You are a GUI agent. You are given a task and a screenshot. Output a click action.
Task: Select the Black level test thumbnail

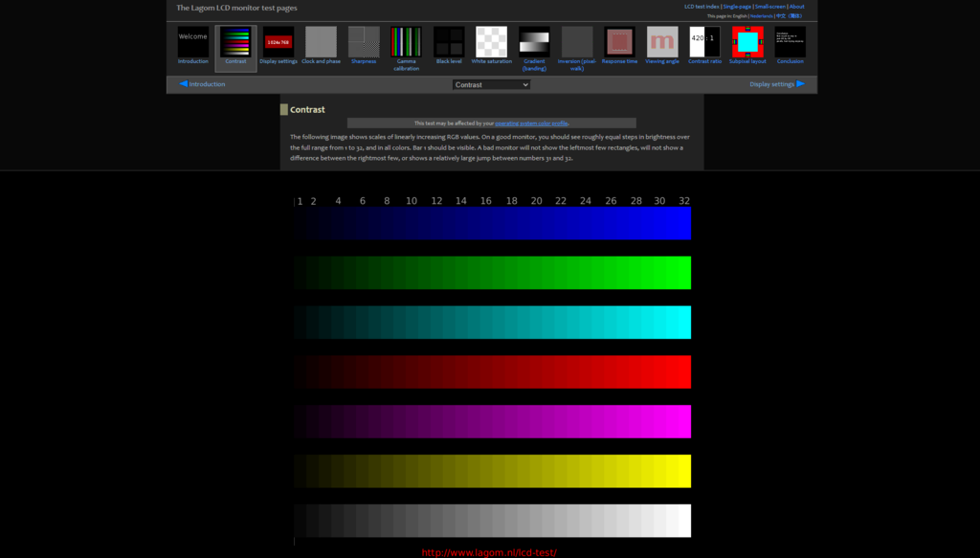click(449, 42)
